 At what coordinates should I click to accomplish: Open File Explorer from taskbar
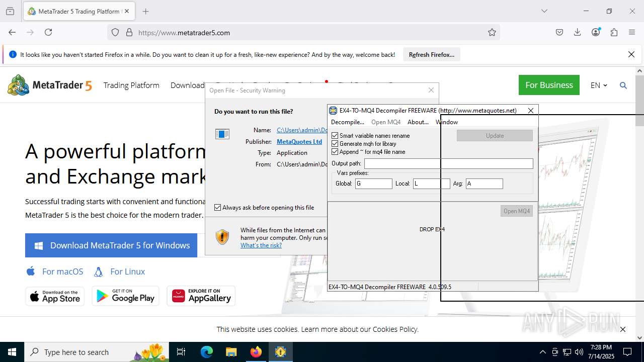pyautogui.click(x=231, y=352)
